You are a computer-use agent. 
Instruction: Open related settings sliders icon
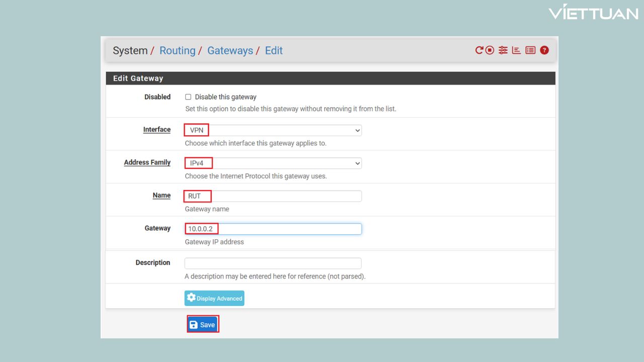tap(503, 50)
